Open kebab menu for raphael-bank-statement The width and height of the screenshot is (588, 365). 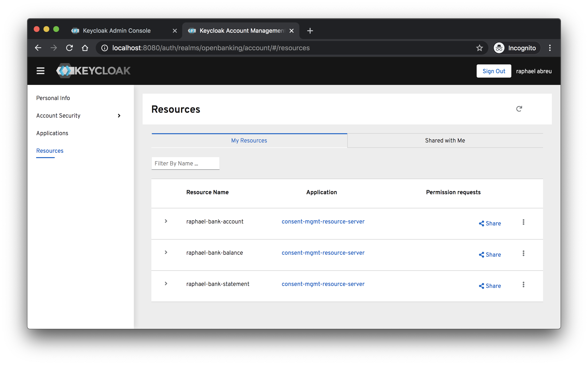(x=523, y=284)
